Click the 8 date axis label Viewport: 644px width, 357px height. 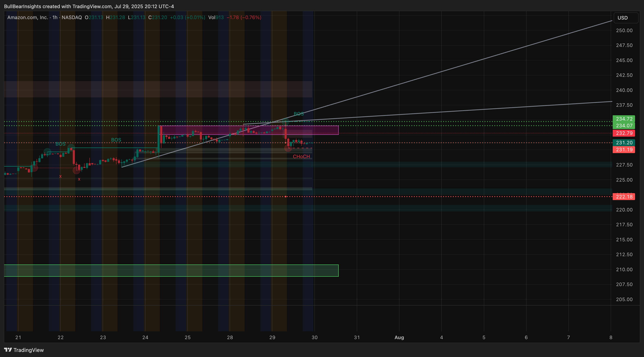pyautogui.click(x=611, y=337)
